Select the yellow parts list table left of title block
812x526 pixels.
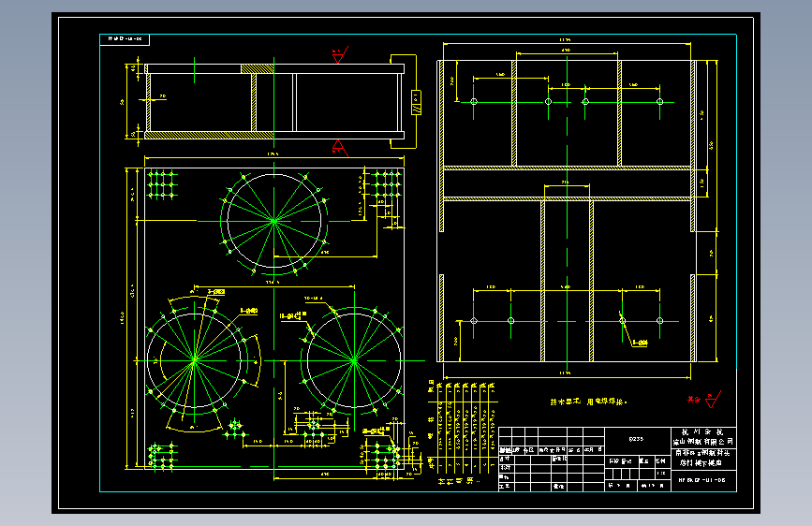click(463, 433)
